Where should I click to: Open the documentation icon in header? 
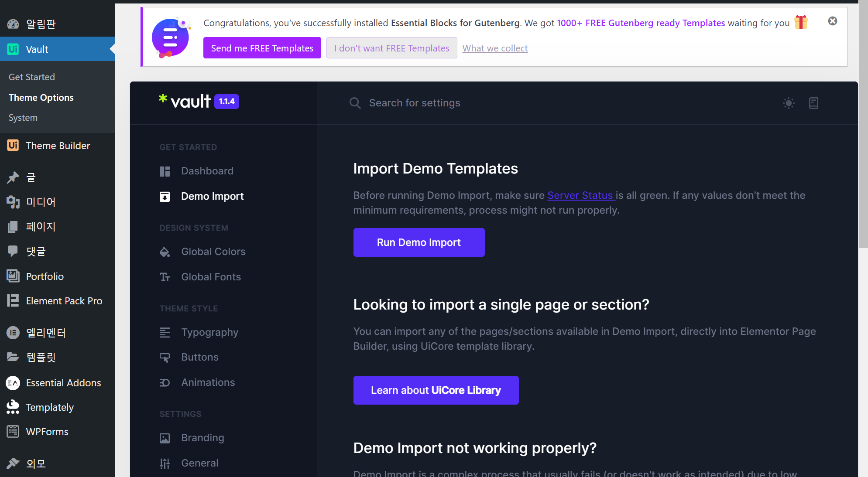click(813, 103)
